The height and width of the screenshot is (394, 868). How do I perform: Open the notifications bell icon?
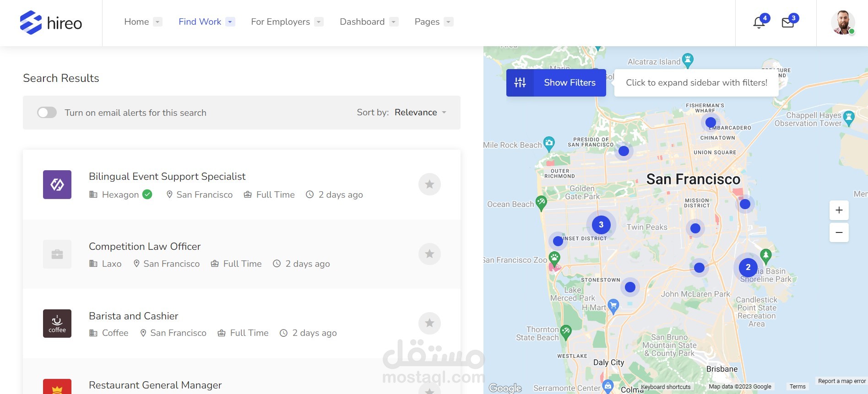tap(759, 22)
